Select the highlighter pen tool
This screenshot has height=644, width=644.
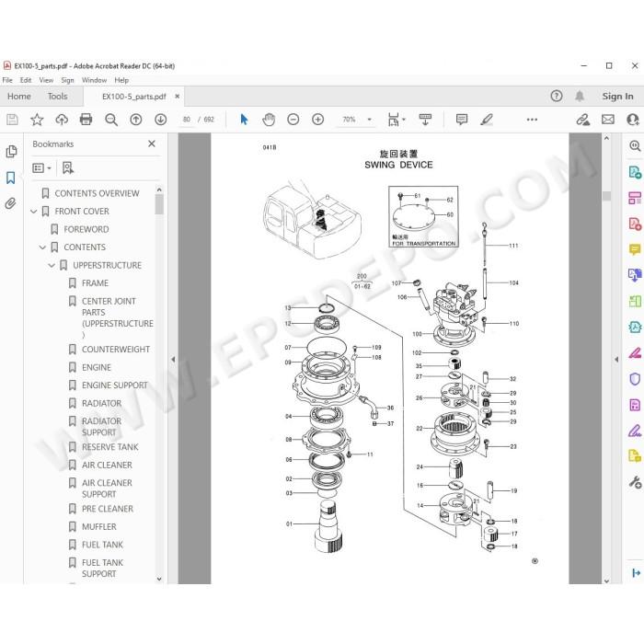(487, 120)
